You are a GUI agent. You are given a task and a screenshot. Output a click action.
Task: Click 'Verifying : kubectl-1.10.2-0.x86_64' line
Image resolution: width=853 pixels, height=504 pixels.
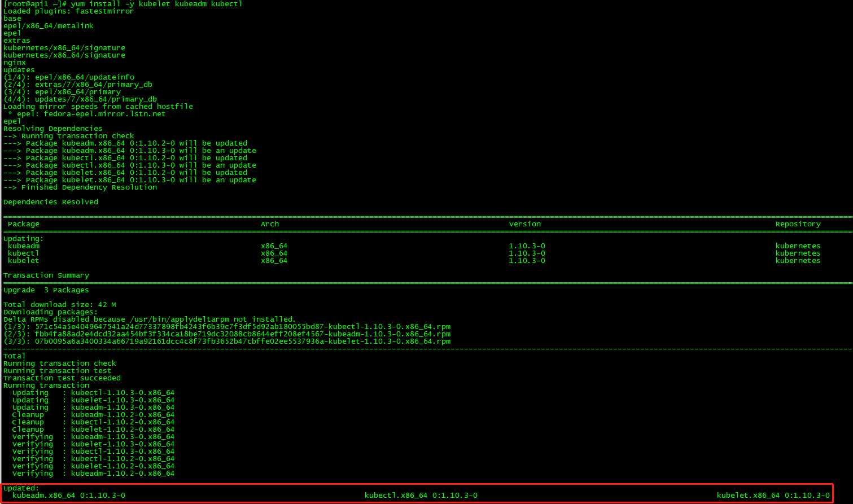[94, 459]
